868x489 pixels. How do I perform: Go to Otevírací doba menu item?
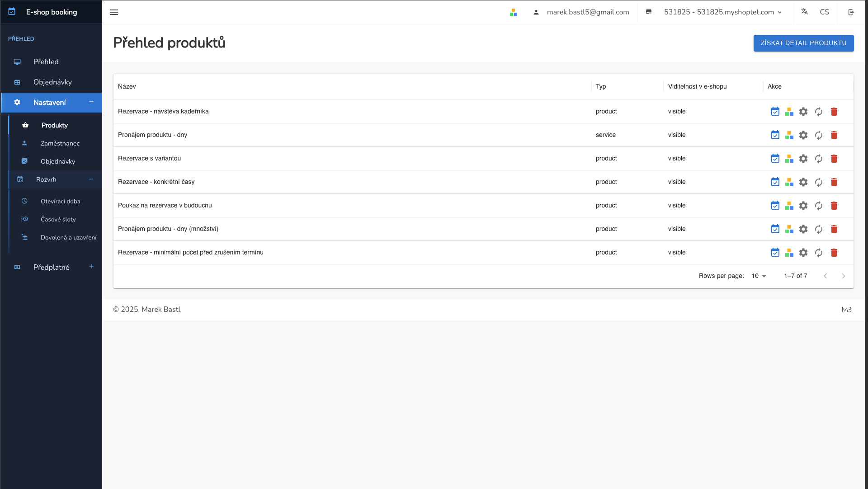coord(61,201)
